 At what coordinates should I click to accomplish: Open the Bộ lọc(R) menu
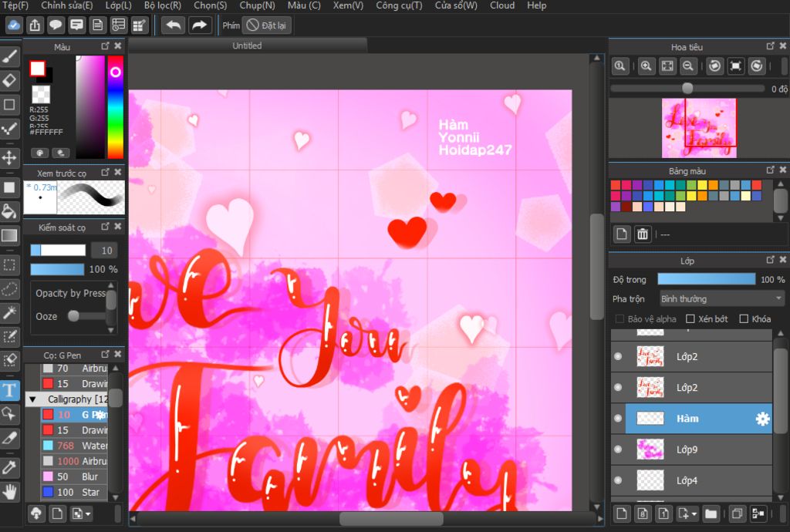pyautogui.click(x=162, y=5)
